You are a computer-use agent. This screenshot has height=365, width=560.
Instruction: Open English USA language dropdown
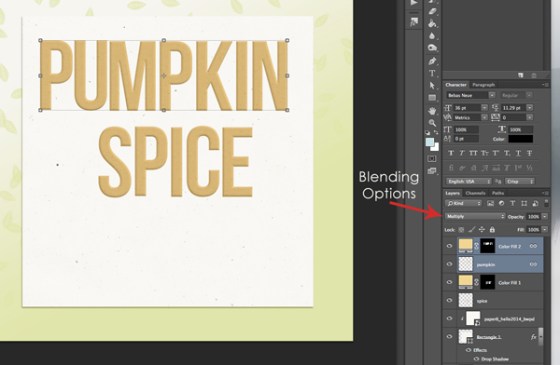tap(469, 181)
